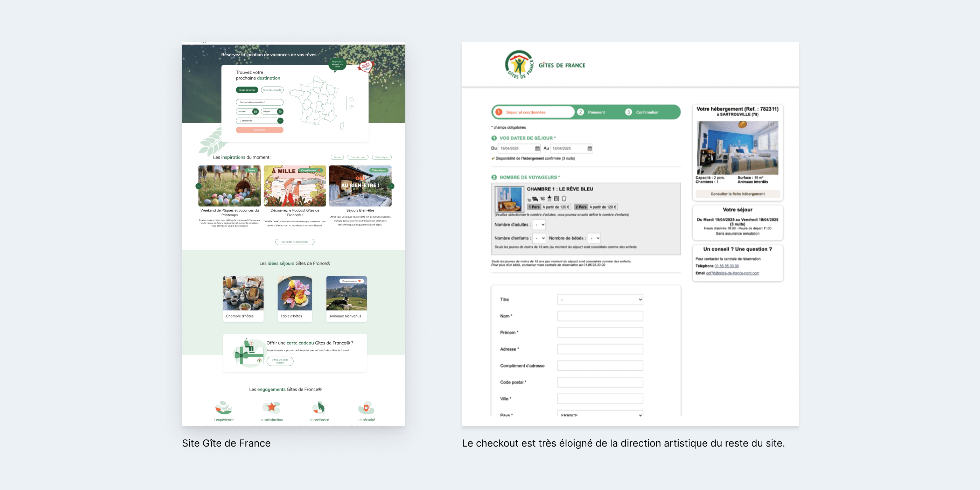This screenshot has height=490, width=980.
Task: Open the Nombre d'adultes dropdown
Action: pos(539,224)
